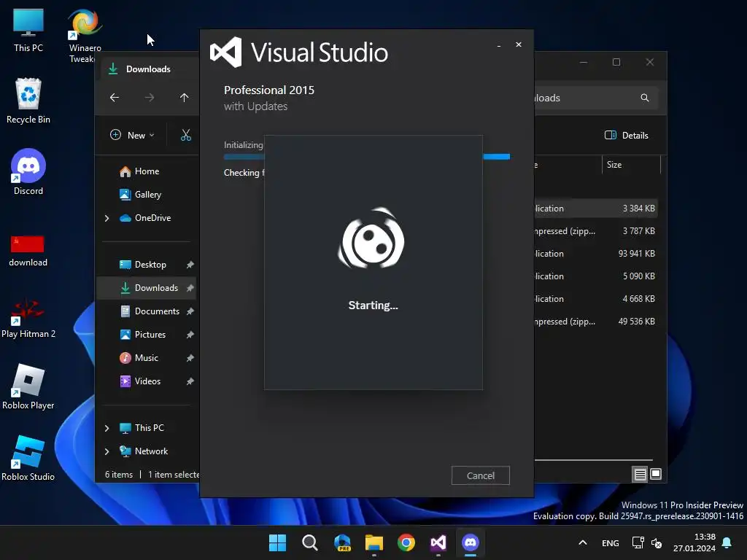The width and height of the screenshot is (747, 560).
Task: Open Documents quick access folder
Action: point(157,311)
